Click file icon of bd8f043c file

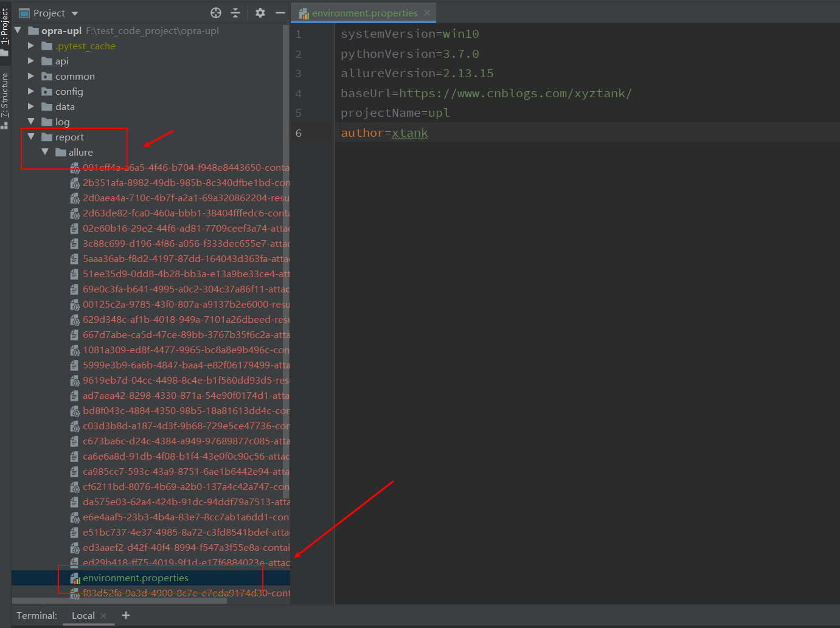75,411
